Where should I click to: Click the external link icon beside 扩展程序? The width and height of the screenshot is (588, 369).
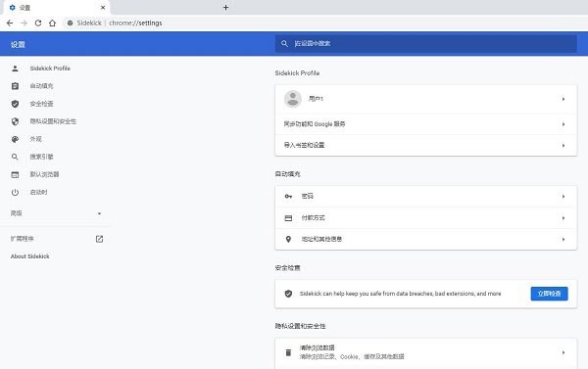click(99, 239)
